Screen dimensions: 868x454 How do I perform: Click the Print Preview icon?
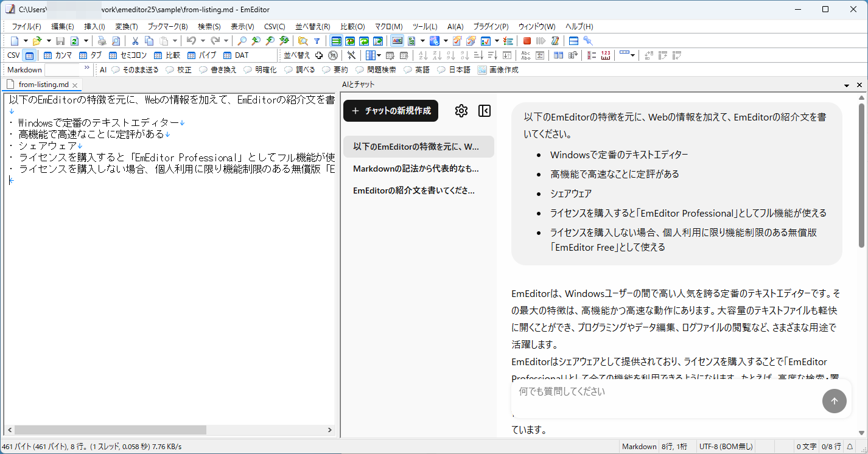(116, 41)
